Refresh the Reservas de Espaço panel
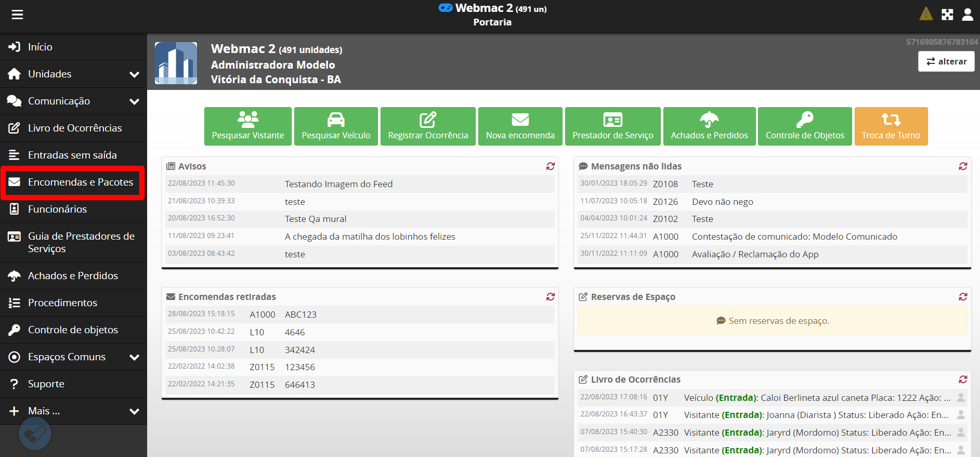980x457 pixels. [963, 297]
